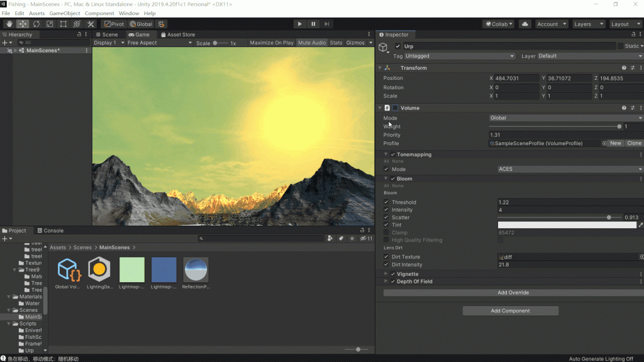Click the Play button
The image size is (644, 362).
click(x=299, y=24)
